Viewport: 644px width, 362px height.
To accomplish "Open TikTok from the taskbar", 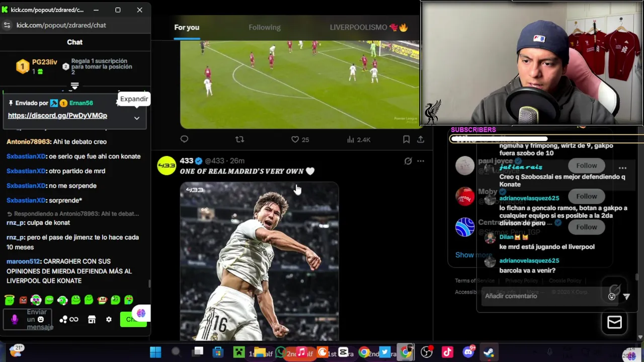I will pos(447,352).
